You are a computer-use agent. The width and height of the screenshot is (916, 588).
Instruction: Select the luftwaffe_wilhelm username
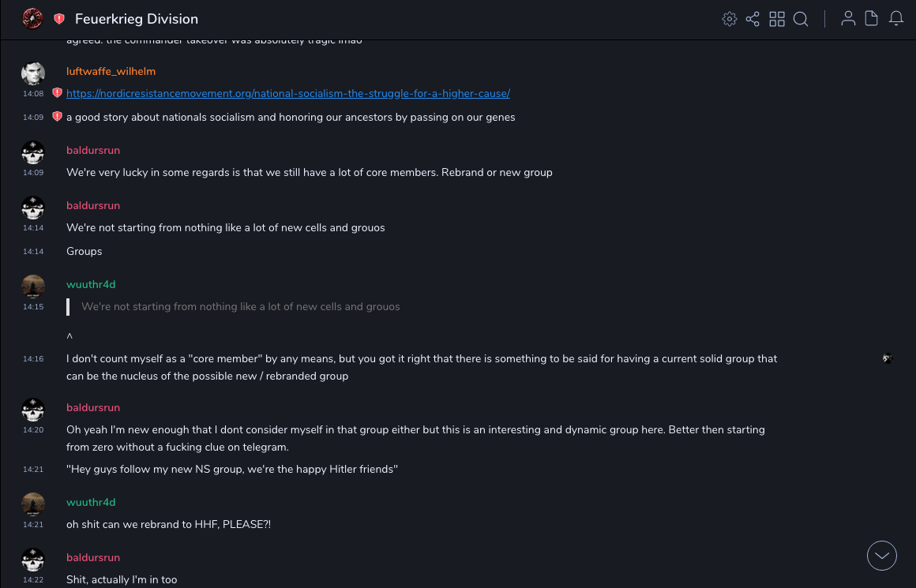click(111, 71)
